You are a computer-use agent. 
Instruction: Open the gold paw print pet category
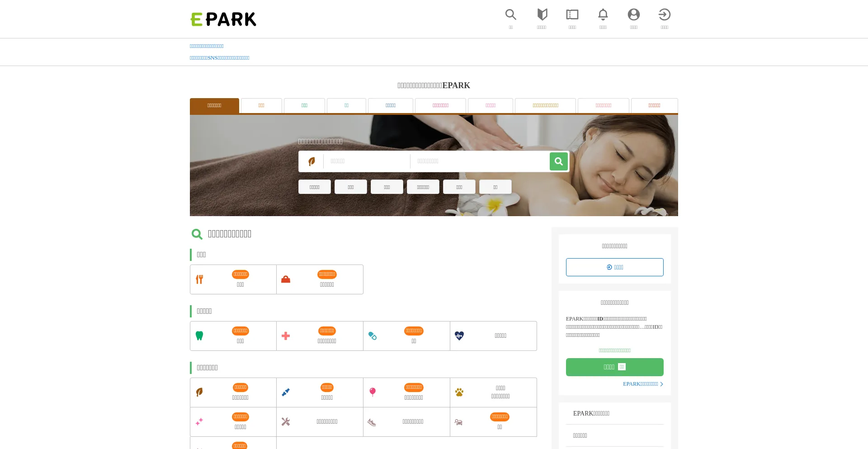493,392
